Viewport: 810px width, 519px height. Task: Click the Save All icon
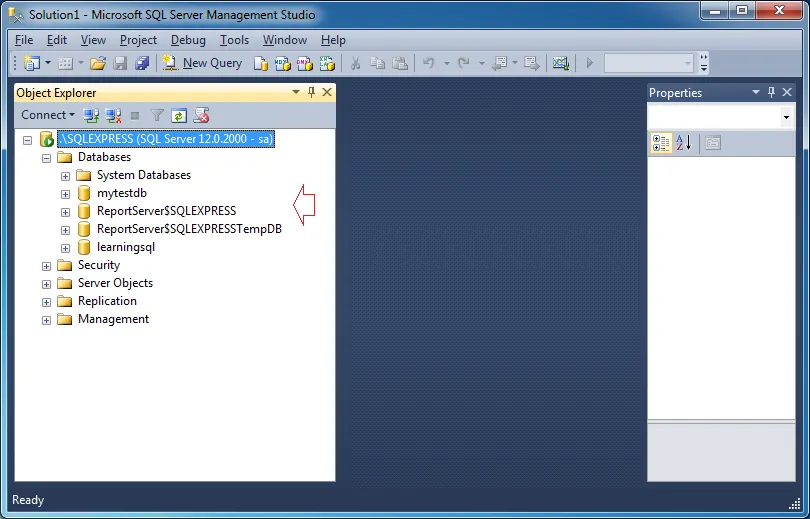click(x=142, y=64)
